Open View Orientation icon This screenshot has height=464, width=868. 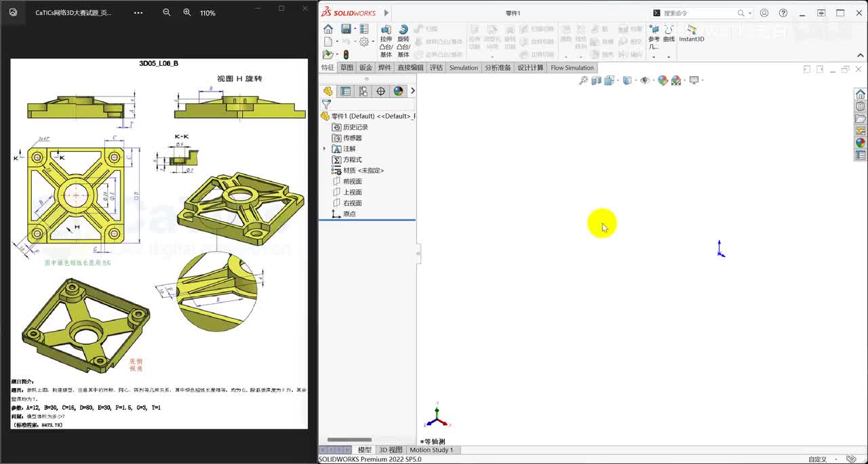[610, 80]
